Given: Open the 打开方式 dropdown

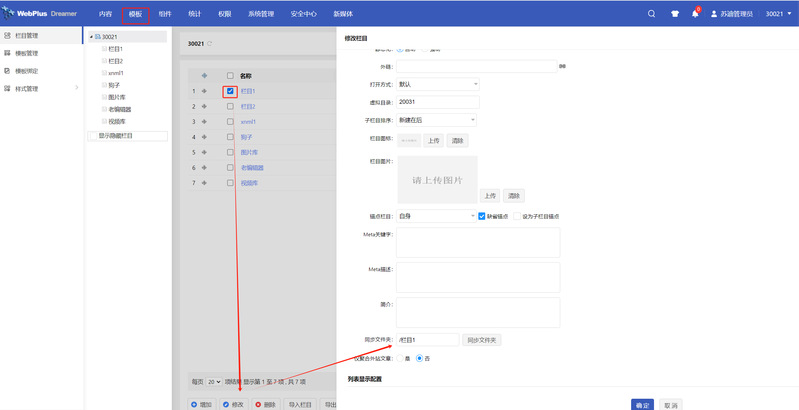Looking at the screenshot, I should [x=438, y=84].
